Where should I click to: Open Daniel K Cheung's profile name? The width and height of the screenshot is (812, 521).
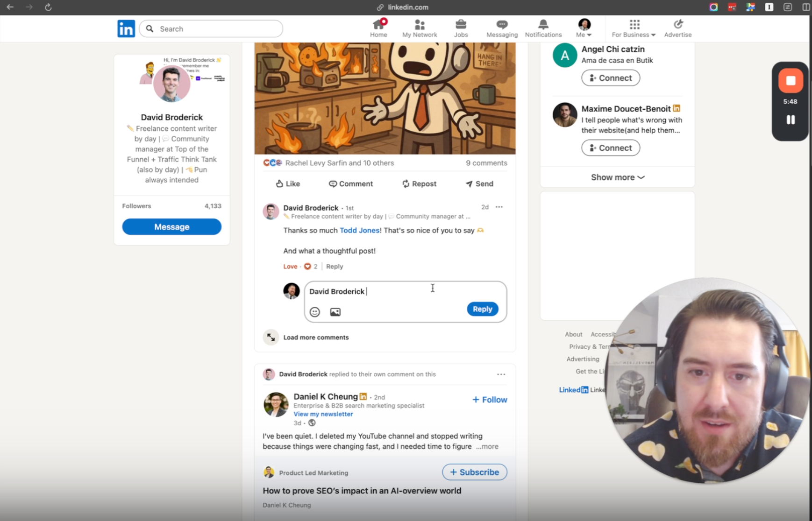(326, 397)
